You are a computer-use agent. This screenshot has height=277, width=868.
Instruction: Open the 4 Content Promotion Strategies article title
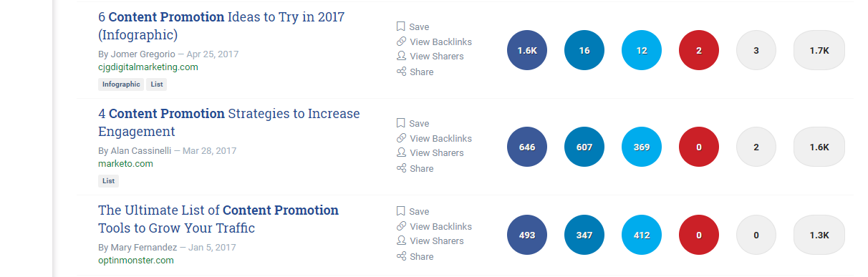229,122
